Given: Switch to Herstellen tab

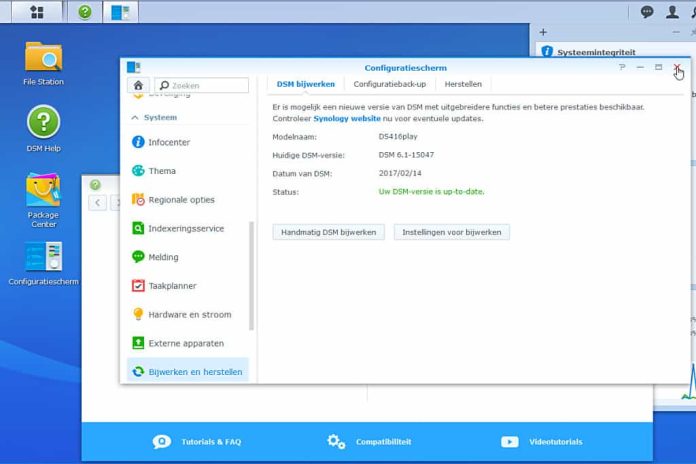Looking at the screenshot, I should click(x=463, y=84).
